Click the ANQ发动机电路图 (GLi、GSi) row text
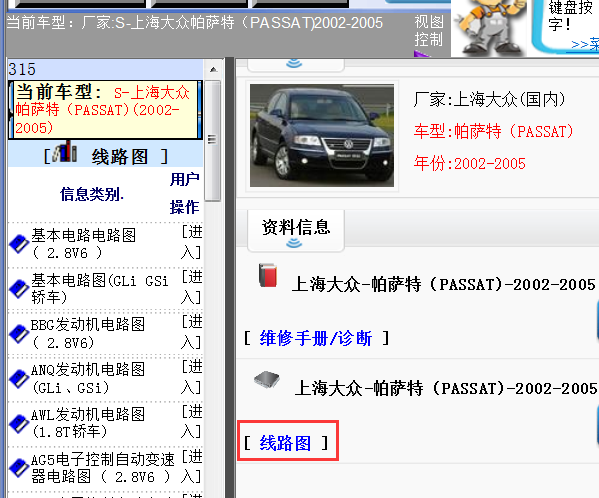 pyautogui.click(x=88, y=378)
